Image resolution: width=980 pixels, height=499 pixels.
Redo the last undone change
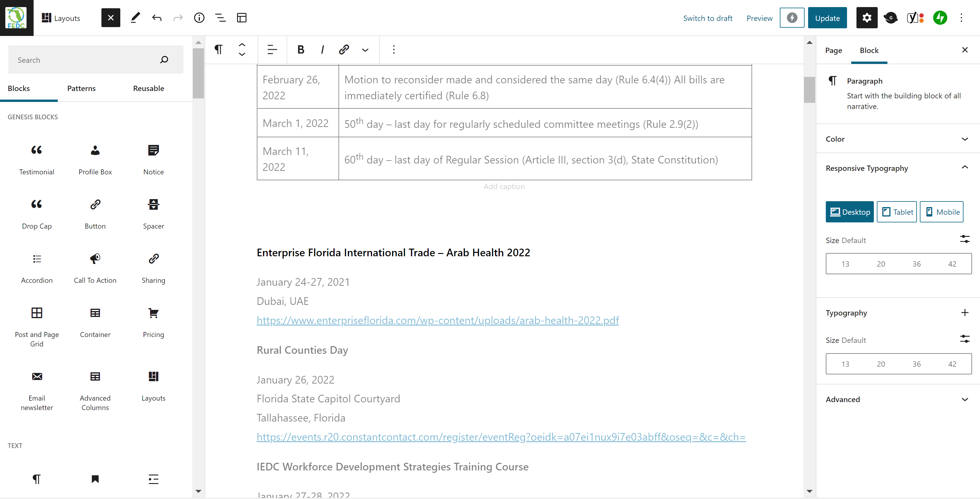pyautogui.click(x=178, y=18)
